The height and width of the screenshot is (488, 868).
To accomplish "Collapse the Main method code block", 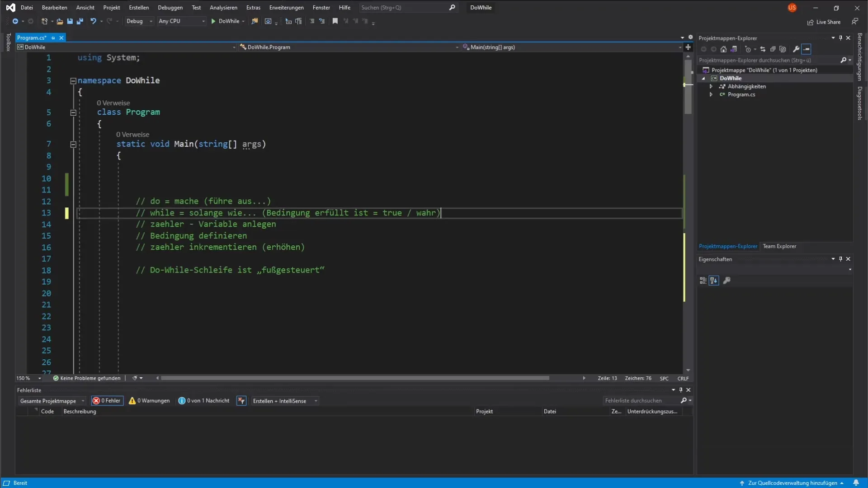I will tap(73, 145).
